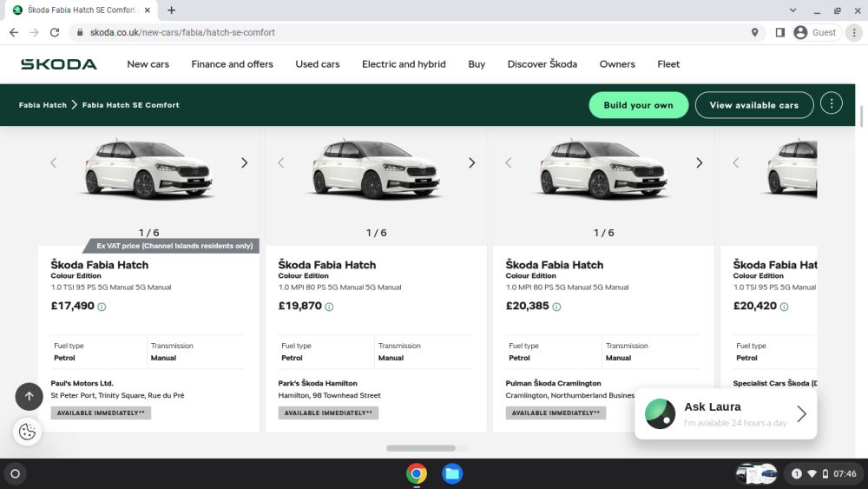Screen dimensions: 868x489
Task: Click info icon next to £20,385
Action: (x=557, y=307)
